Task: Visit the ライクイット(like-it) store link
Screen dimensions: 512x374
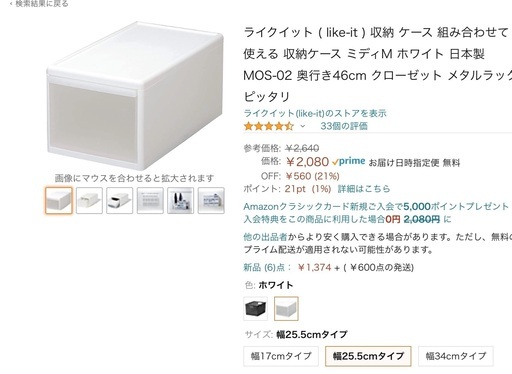Action: pos(315,113)
